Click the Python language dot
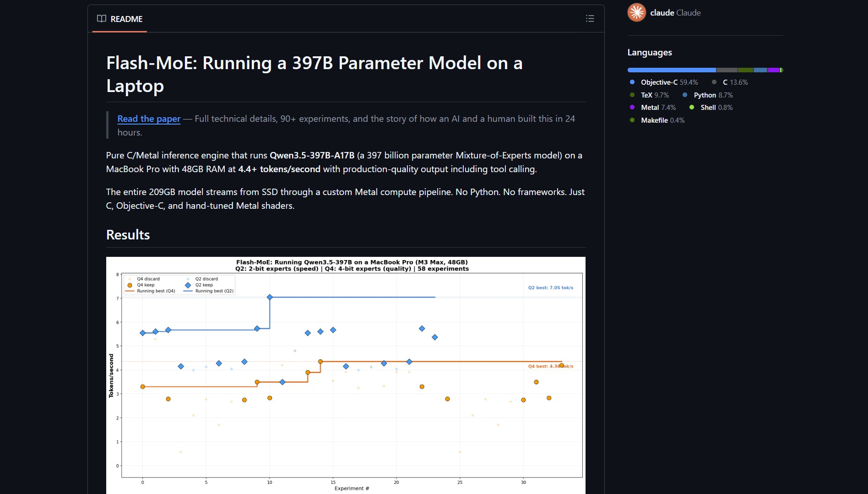This screenshot has width=868, height=494. 685,95
